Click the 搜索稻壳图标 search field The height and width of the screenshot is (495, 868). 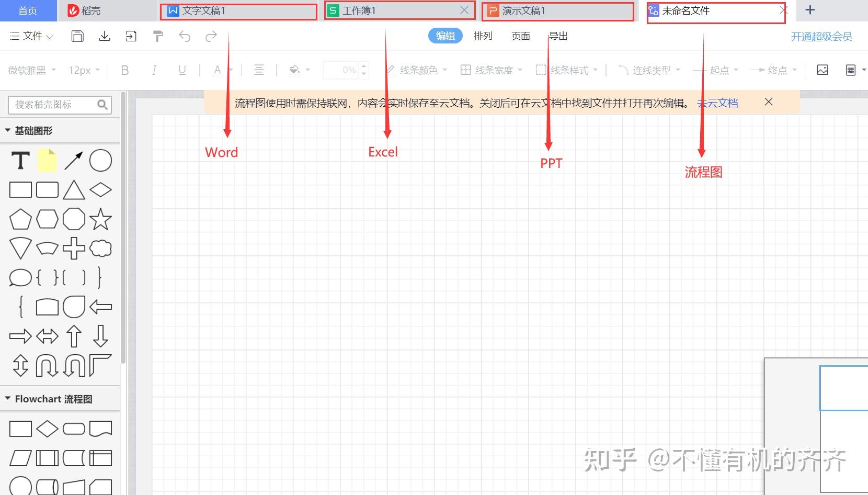[x=60, y=105]
